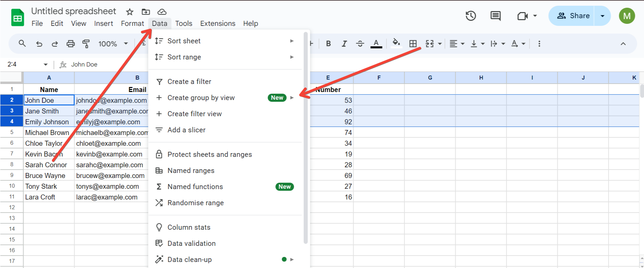The height and width of the screenshot is (268, 644).
Task: Open the account avatar M
Action: [x=627, y=16]
